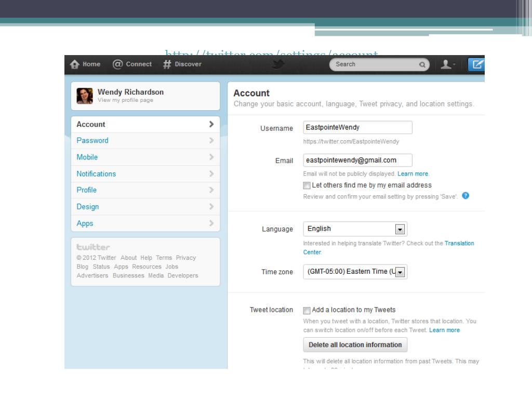Click the Connect nav label

(139, 64)
